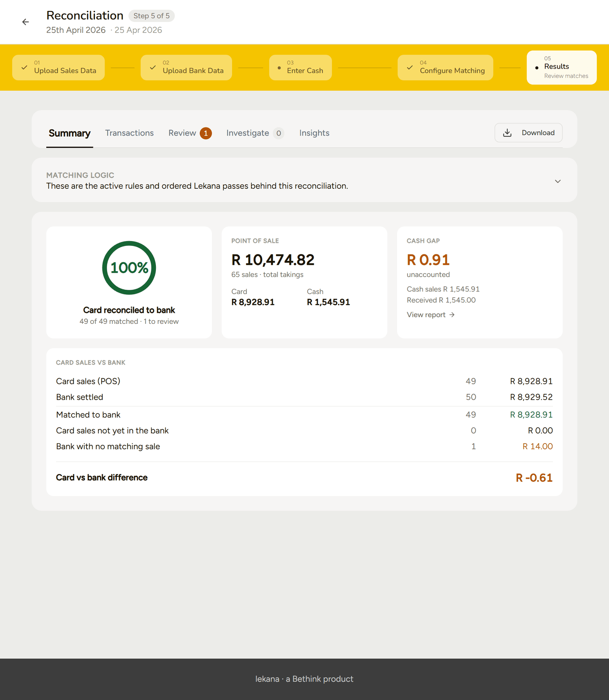
Task: Click the R 0.91 cash gap amount
Action: tap(428, 260)
